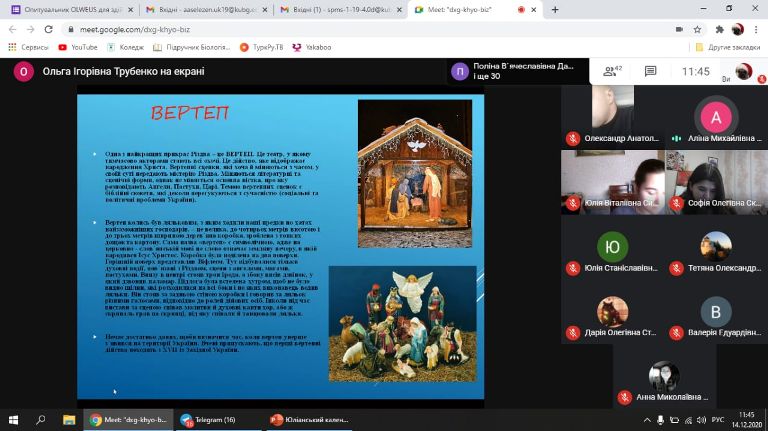Screen dimensions: 768x431
Task: Open the Meet chat panel
Action: point(650,71)
